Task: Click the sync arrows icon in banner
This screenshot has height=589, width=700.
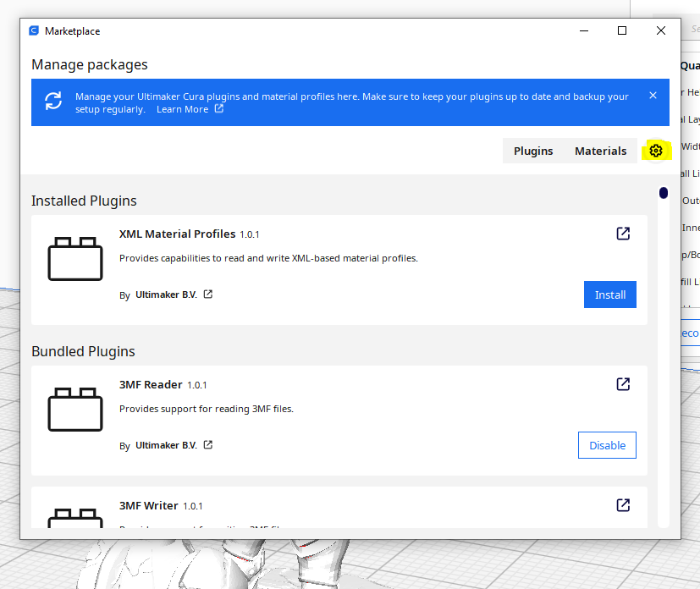Action: coord(53,101)
